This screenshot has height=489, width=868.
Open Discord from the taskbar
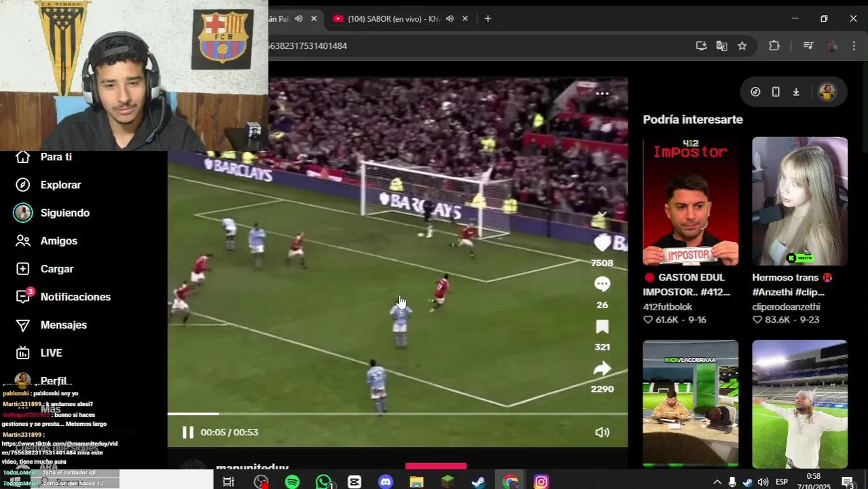[x=386, y=482]
